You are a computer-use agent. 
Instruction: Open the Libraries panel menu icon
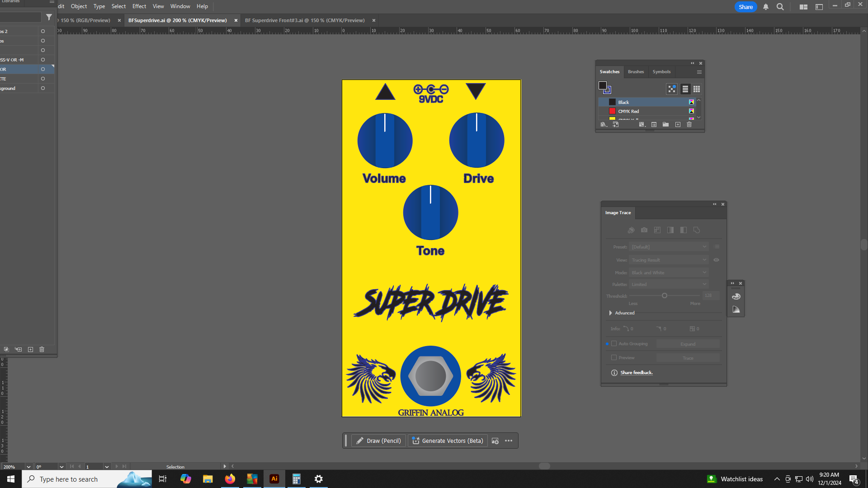click(x=52, y=2)
